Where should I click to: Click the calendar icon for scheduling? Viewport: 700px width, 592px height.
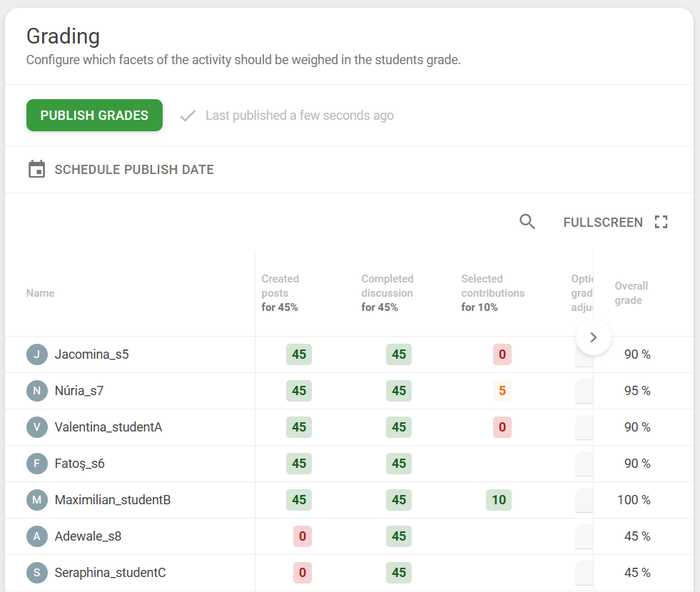point(36,170)
